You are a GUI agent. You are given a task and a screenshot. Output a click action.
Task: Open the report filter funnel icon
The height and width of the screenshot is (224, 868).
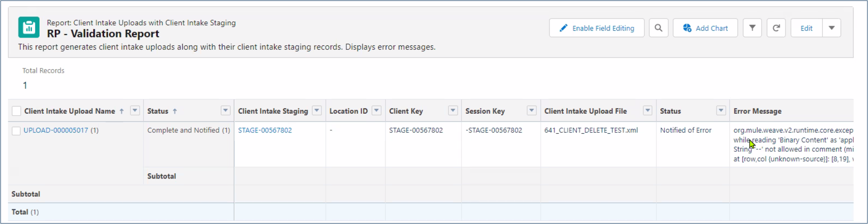[752, 28]
